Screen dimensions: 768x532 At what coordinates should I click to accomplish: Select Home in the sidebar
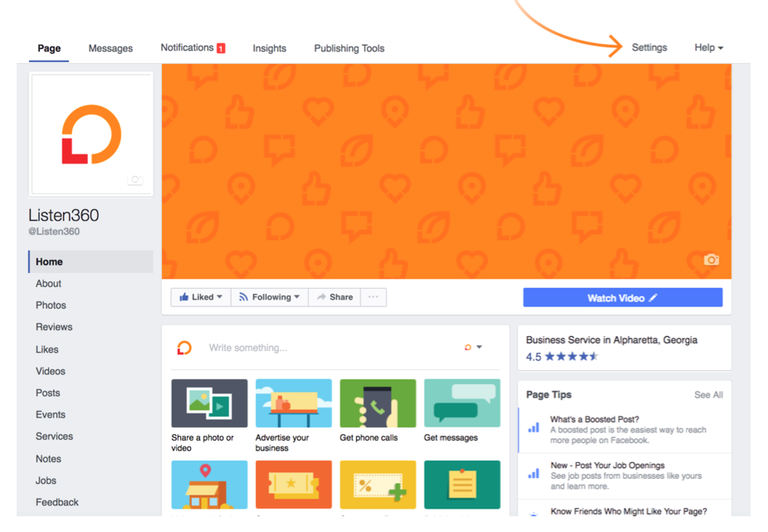pos(91,262)
